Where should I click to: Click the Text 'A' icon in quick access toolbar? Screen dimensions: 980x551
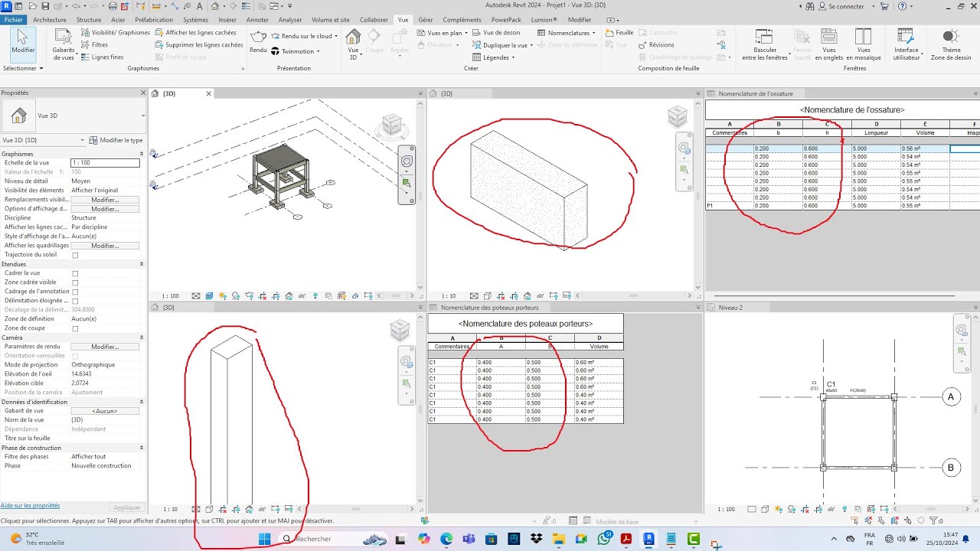click(x=198, y=6)
